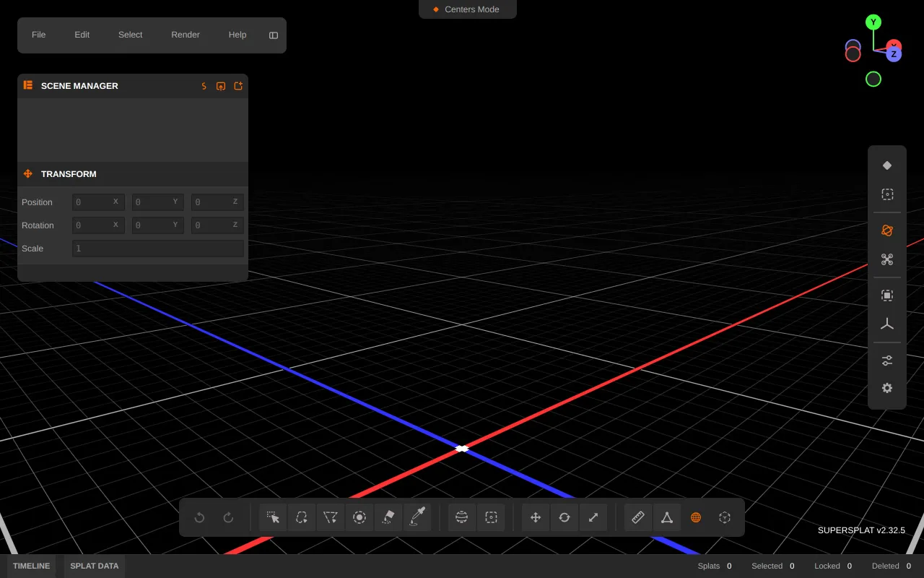The height and width of the screenshot is (578, 924).
Task: Activate the rotate tool
Action: (565, 517)
